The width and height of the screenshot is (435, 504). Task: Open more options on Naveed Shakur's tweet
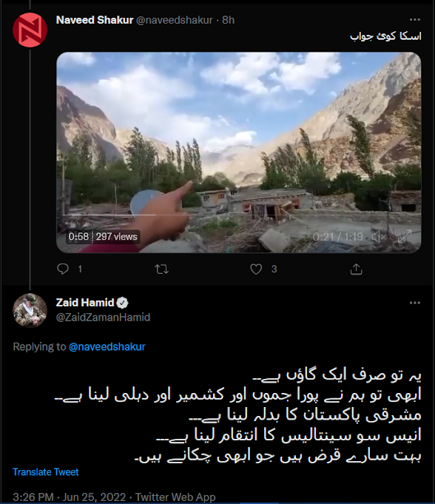coord(415,20)
